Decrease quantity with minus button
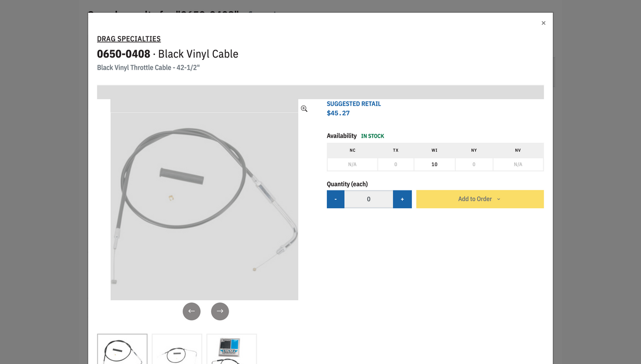Image resolution: width=641 pixels, height=364 pixels. [336, 199]
